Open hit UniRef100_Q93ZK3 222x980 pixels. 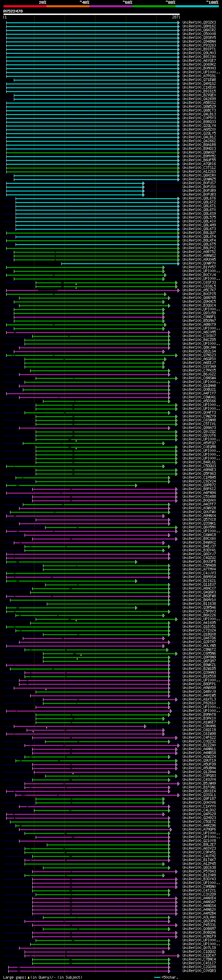pyautogui.click(x=199, y=23)
